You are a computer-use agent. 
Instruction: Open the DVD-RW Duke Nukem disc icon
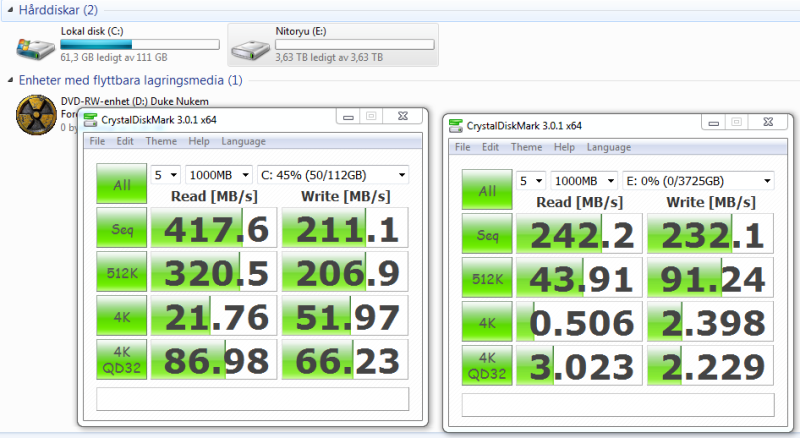(x=36, y=114)
